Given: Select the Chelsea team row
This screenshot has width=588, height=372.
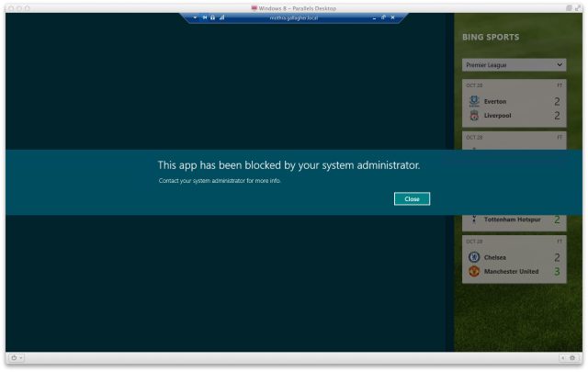Looking at the screenshot, I should tap(514, 257).
